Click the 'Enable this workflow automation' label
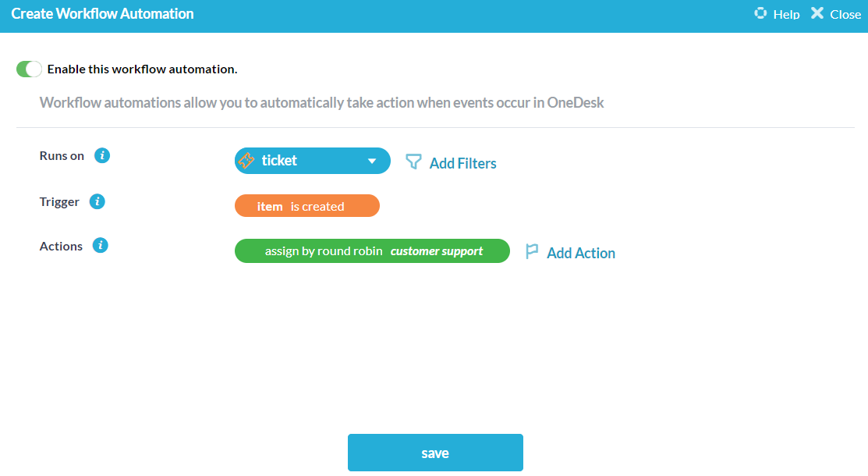The width and height of the screenshot is (868, 476). click(142, 69)
